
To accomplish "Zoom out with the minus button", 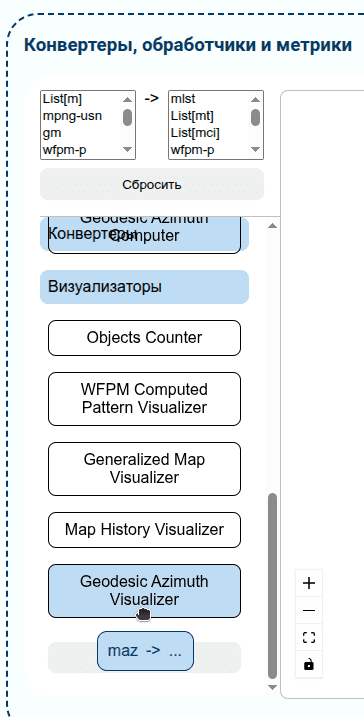I will pyautogui.click(x=309, y=610).
